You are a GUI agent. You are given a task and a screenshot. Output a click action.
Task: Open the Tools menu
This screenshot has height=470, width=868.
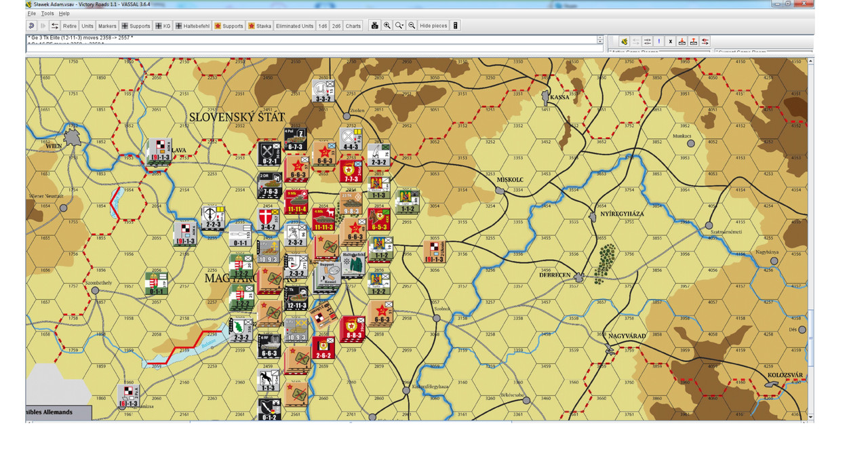tap(47, 14)
